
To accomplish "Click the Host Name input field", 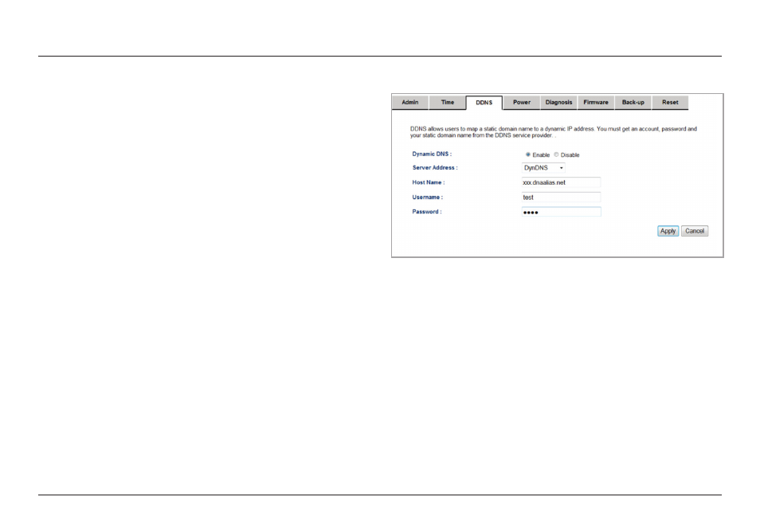I will (x=562, y=182).
